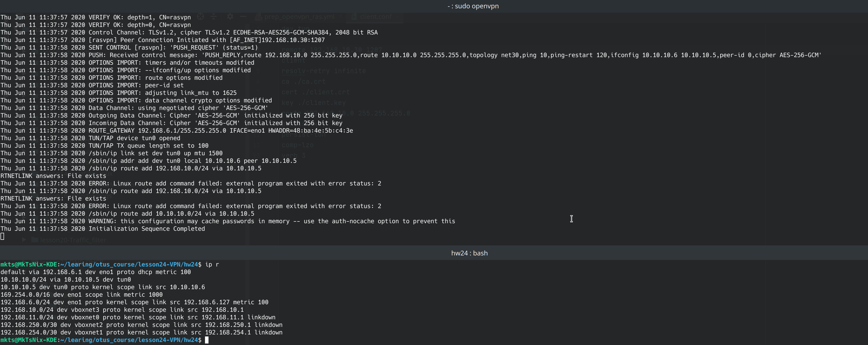Image resolution: width=868 pixels, height=345 pixels.
Task: Expand the lesson20-Traffic_filter folder arrow
Action: [24, 240]
